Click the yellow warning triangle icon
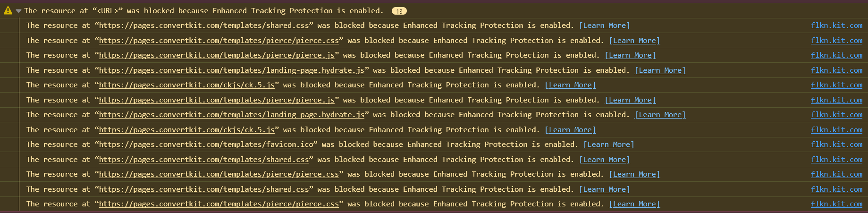The width and height of the screenshot is (868, 213). 8,10
